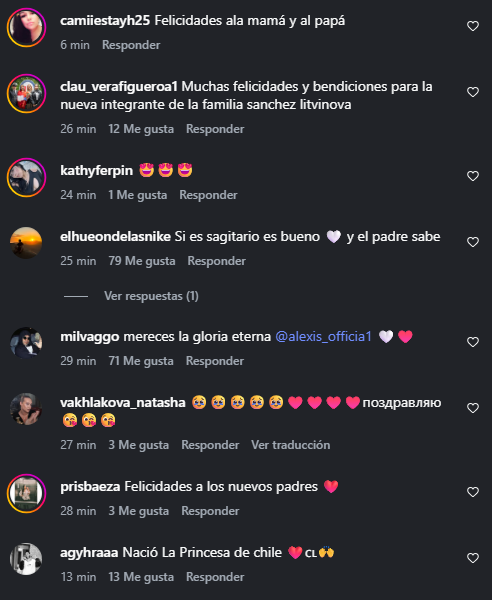Show 12 Me gusta on clau_verafigueroa1's comment
The image size is (492, 600).
pyautogui.click(x=141, y=129)
